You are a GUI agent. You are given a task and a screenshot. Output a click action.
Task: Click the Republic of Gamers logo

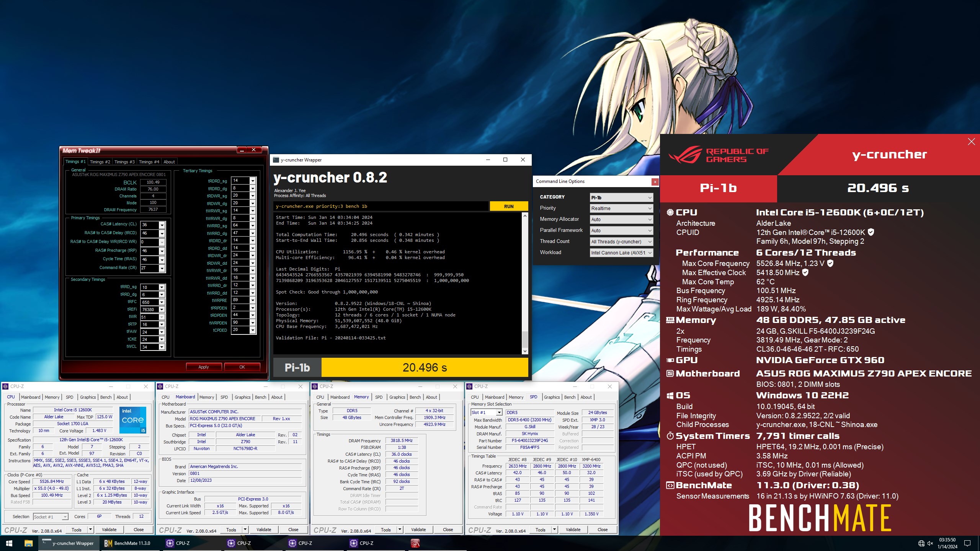(x=719, y=155)
